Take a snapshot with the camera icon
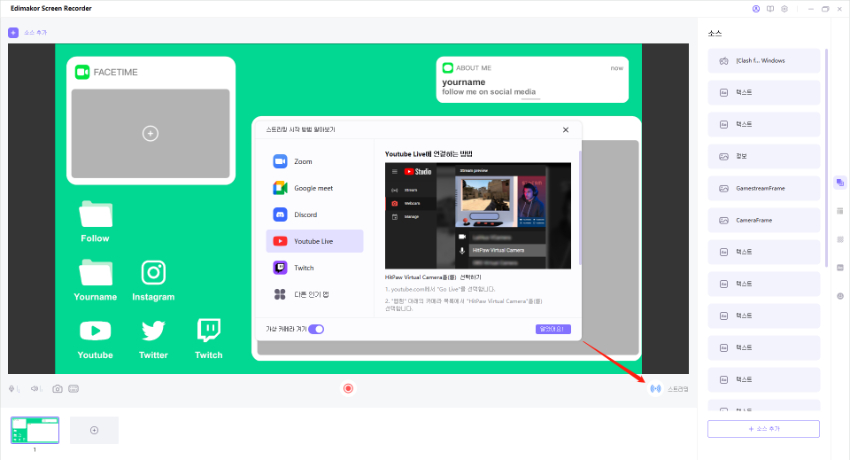 57,388
